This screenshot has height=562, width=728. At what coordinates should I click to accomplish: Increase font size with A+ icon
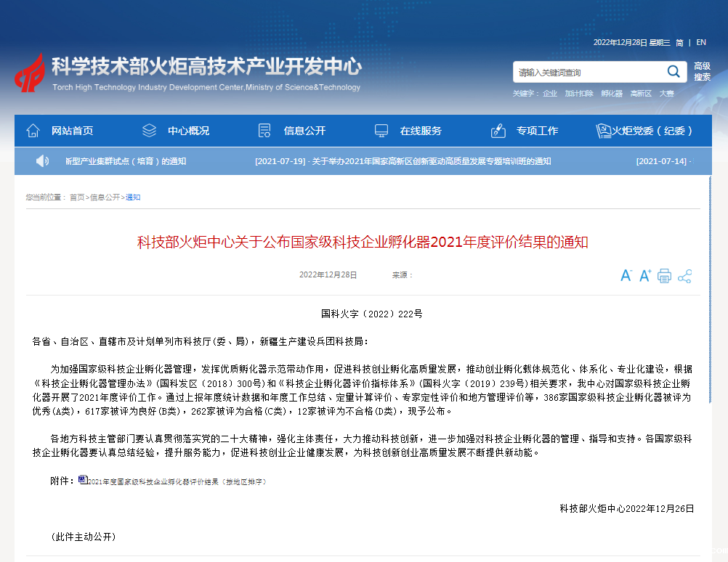click(x=644, y=276)
